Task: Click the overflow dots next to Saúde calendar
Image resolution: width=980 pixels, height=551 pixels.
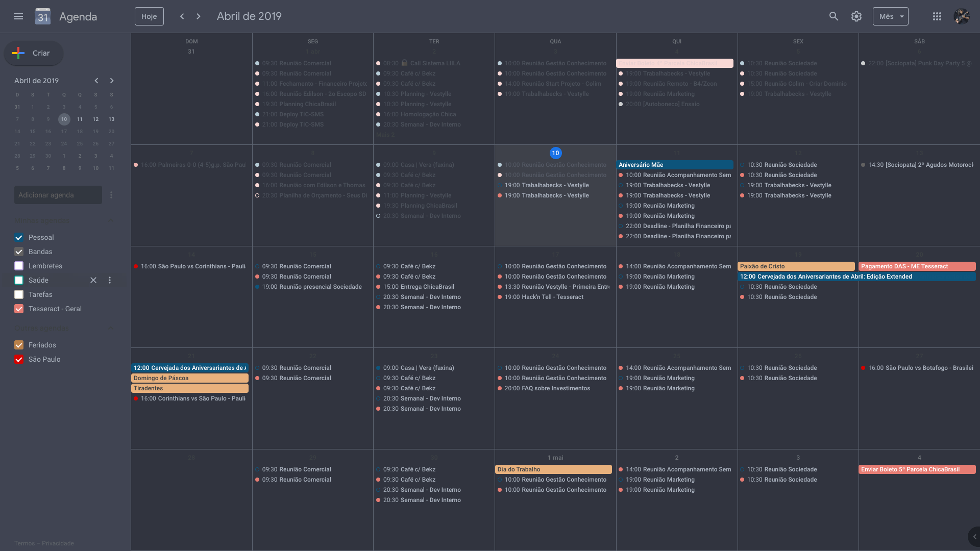Action: point(109,280)
